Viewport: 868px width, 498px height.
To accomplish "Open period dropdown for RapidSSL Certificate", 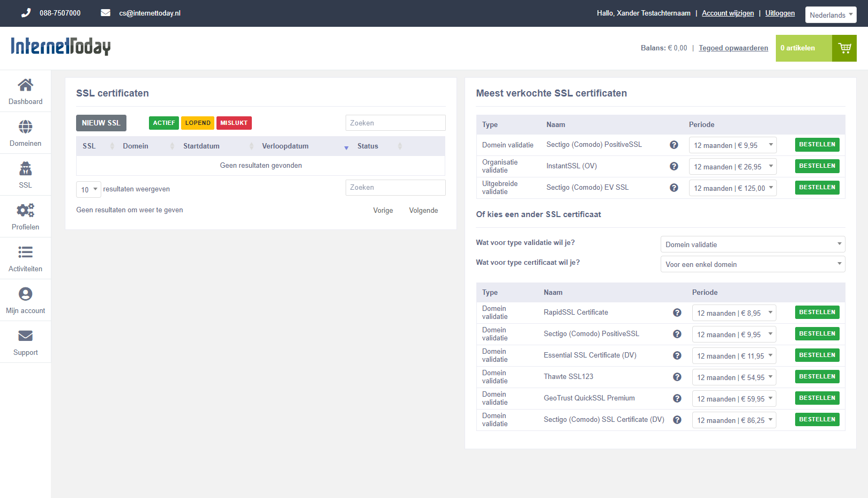I will pos(734,313).
